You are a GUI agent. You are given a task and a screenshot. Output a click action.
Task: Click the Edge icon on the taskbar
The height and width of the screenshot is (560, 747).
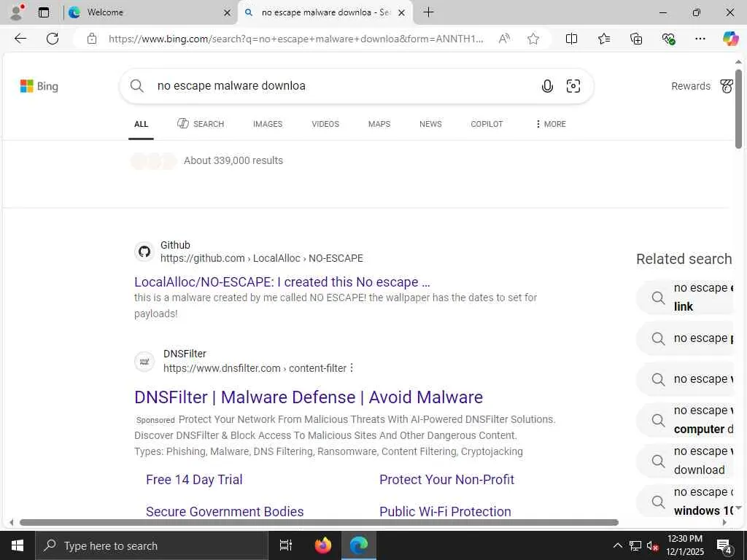pyautogui.click(x=359, y=545)
